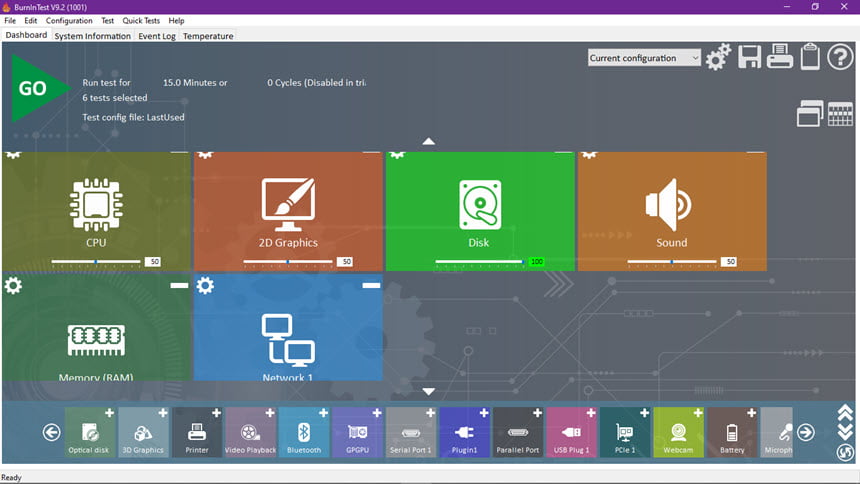Viewport: 860px width, 484px height.
Task: Switch to the Temperature tab
Action: tap(208, 36)
